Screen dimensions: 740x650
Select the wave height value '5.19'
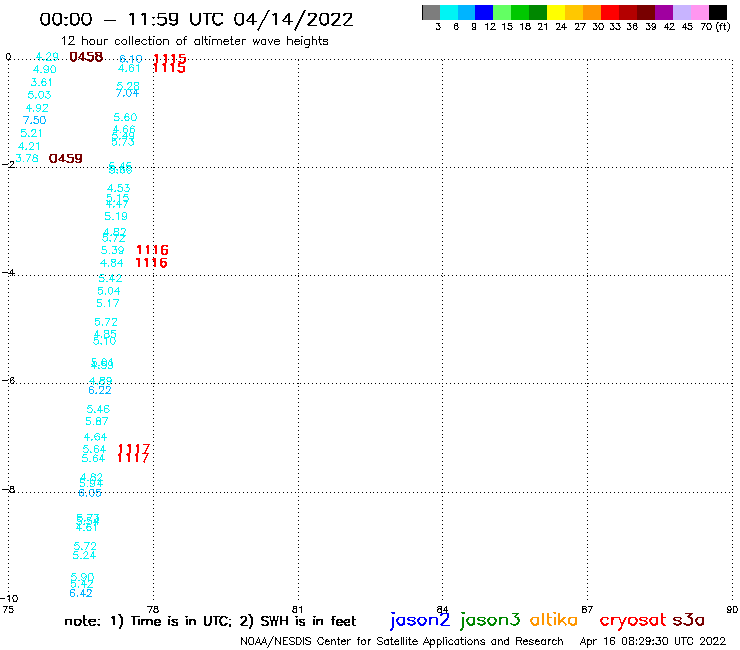116,217
